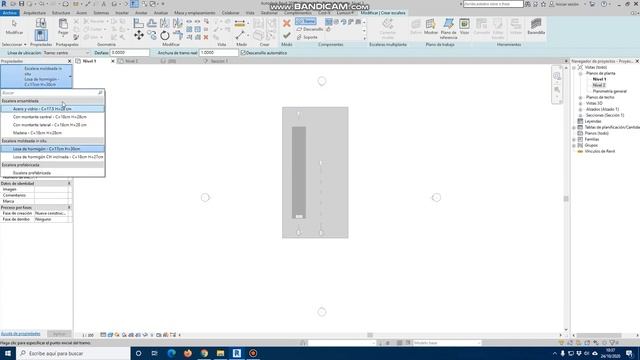Select Nivel 2 in project browser
Viewport: 640px width, 360px height.
[x=599, y=85]
